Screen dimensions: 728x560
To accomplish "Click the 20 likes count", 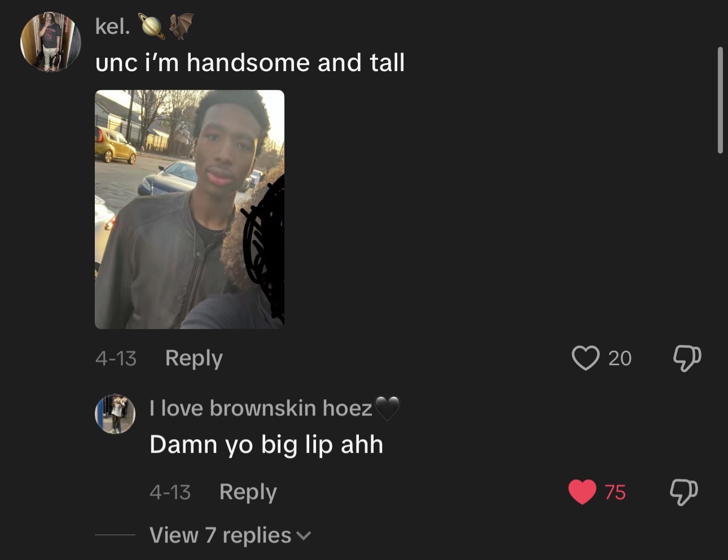I will 620,358.
